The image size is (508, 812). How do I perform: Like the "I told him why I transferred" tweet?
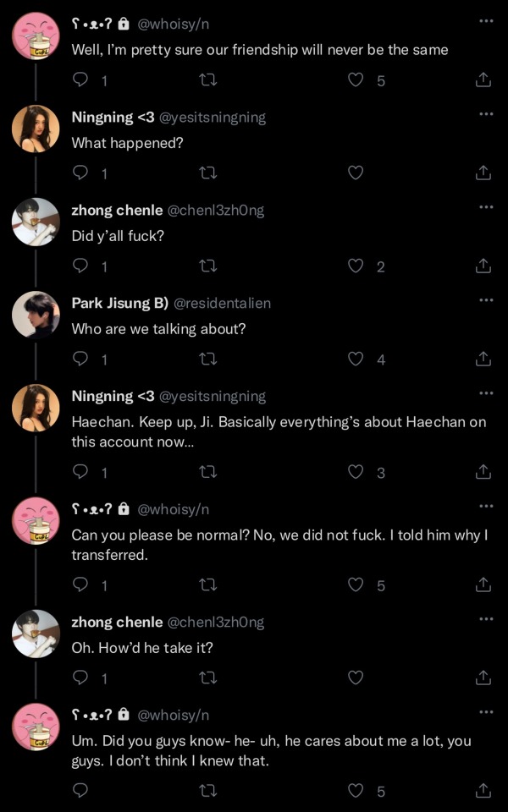tap(356, 584)
